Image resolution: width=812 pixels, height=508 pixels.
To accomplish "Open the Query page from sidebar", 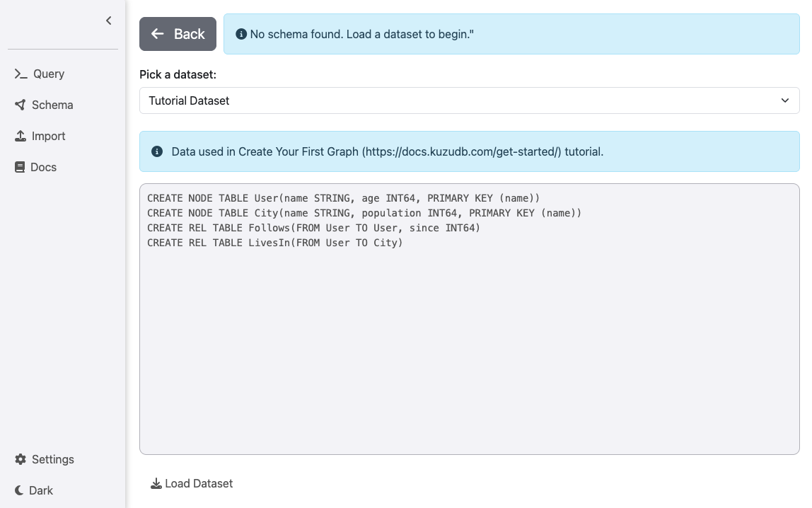I will click(x=48, y=74).
